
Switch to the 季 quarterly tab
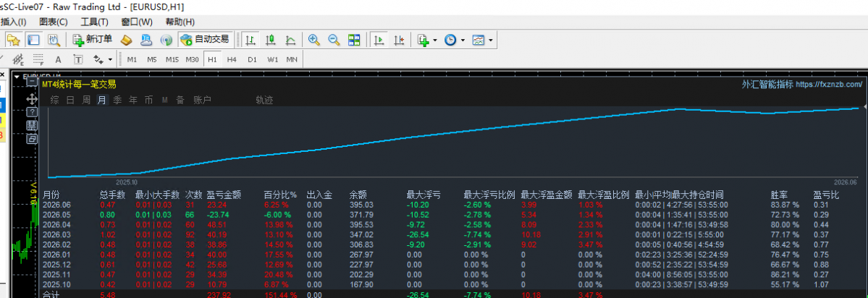118,100
